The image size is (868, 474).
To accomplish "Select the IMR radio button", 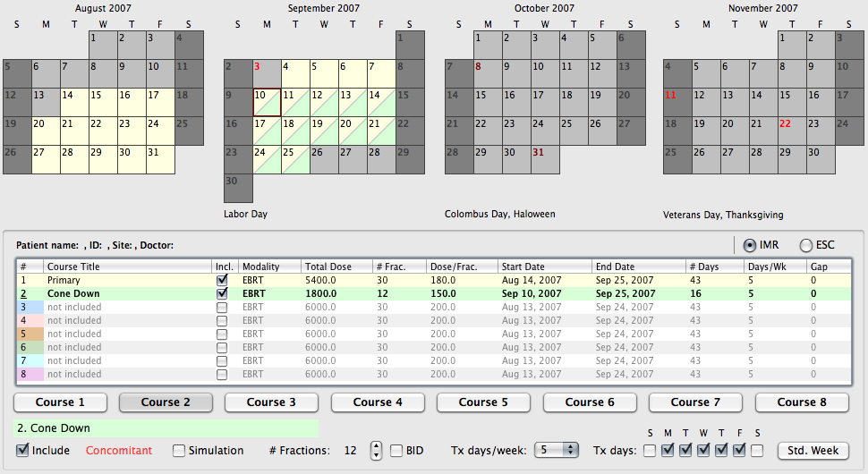I will [749, 245].
